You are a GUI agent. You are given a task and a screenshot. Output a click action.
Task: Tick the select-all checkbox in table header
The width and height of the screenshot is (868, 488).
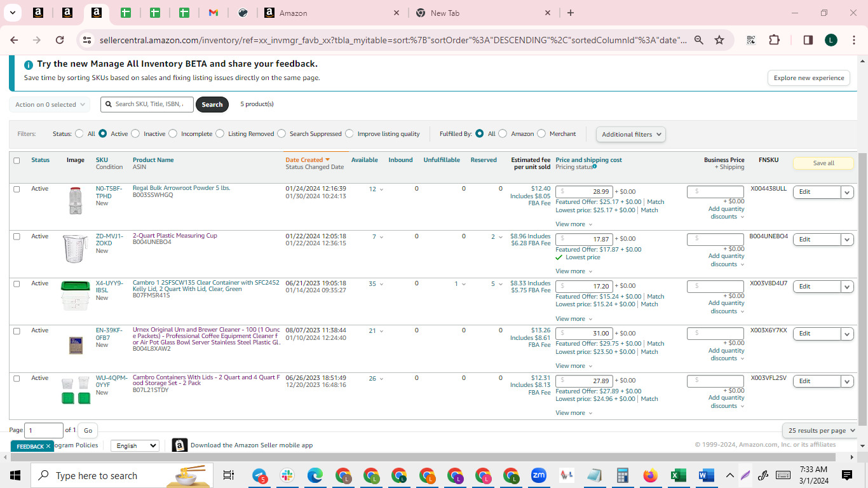(17, 161)
